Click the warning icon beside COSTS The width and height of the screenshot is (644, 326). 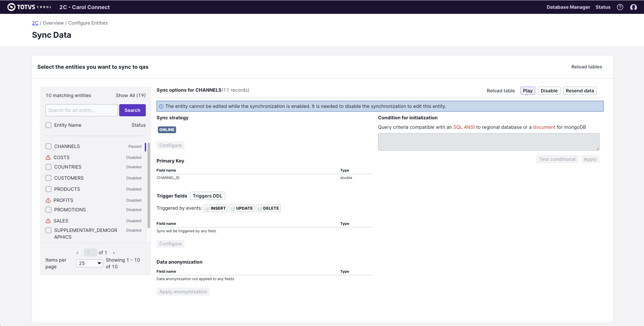[x=48, y=157]
